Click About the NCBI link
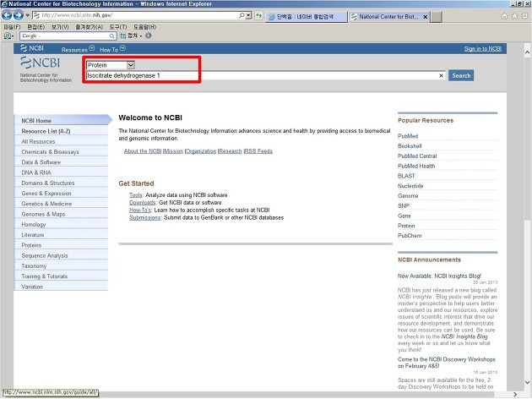The image size is (532, 399). pyautogui.click(x=143, y=151)
